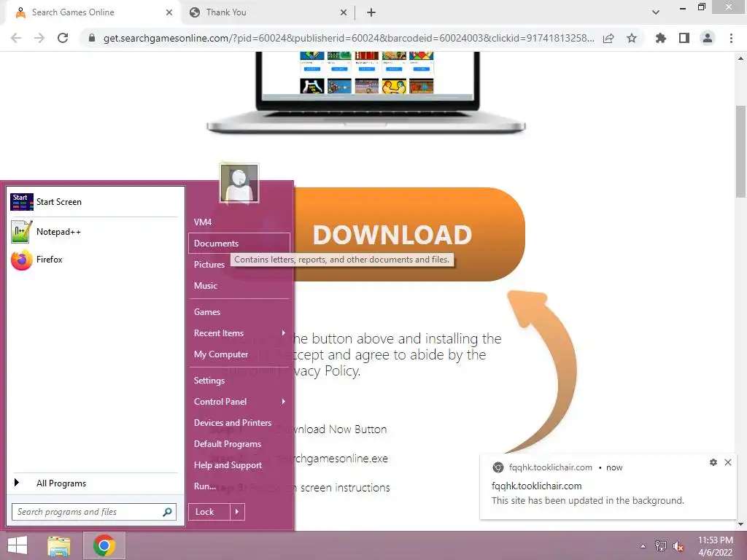Click the user account picture in the Start menu
This screenshot has width=747, height=560.
click(239, 183)
